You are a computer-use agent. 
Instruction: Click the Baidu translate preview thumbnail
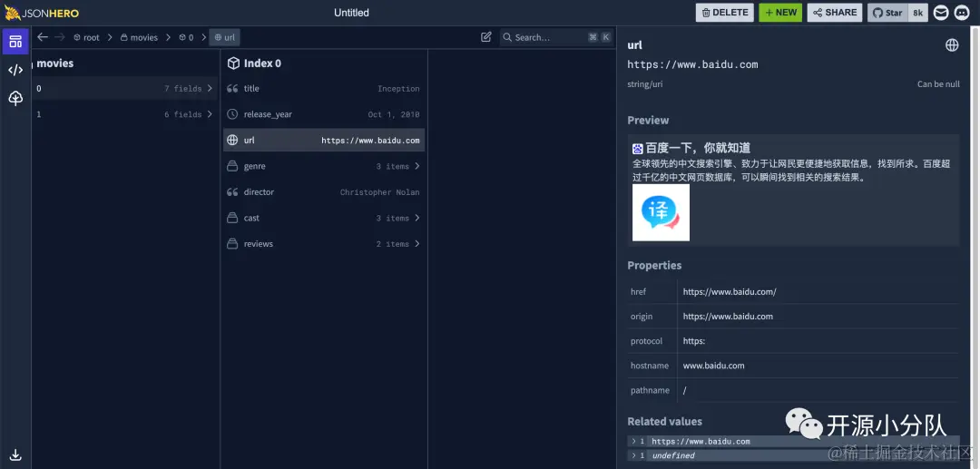[661, 212]
